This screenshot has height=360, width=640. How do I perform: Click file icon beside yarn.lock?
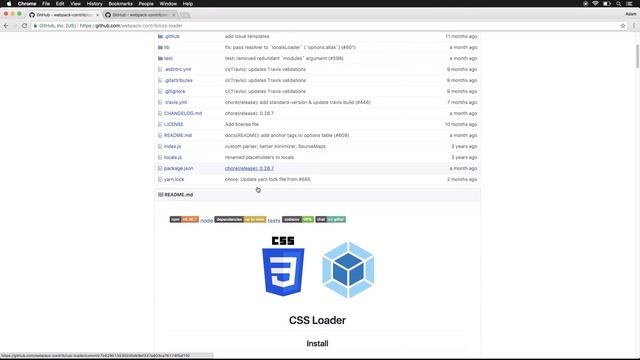(x=160, y=180)
